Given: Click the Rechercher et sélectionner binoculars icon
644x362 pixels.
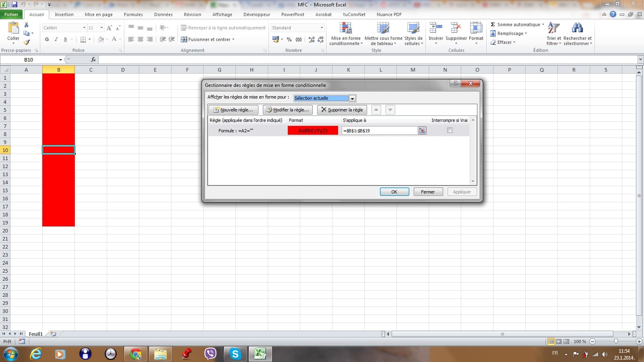Looking at the screenshot, I should click(577, 29).
